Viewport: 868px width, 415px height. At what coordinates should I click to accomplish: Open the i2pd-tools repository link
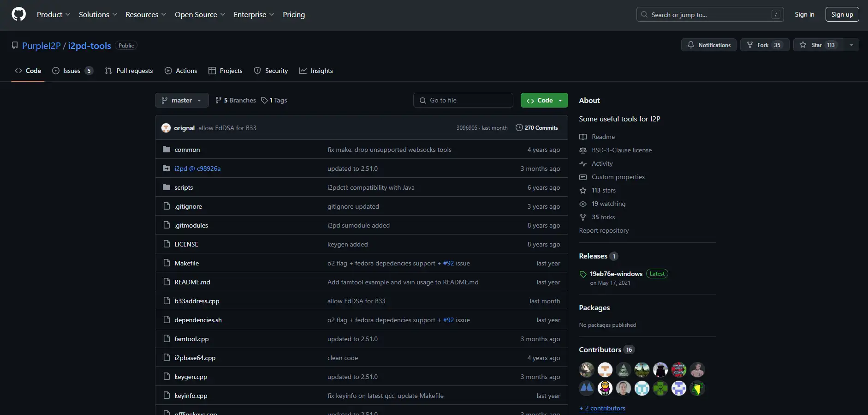point(89,46)
